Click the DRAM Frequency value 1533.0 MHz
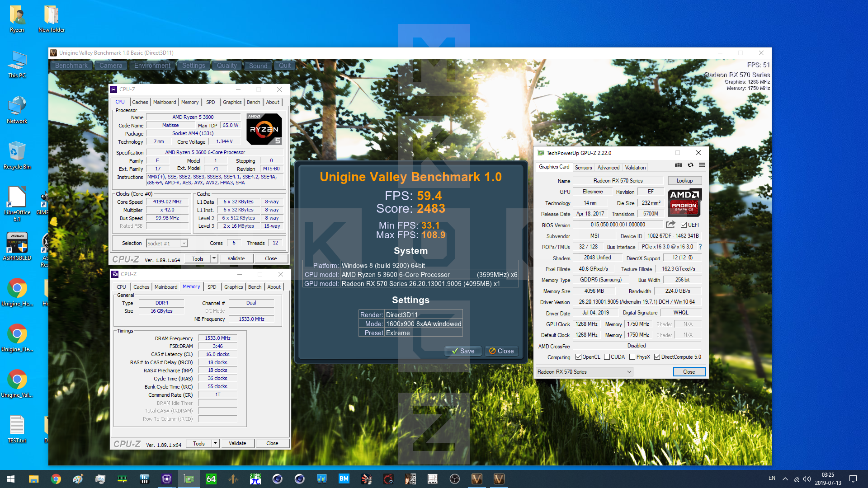The height and width of the screenshot is (488, 868). click(217, 338)
